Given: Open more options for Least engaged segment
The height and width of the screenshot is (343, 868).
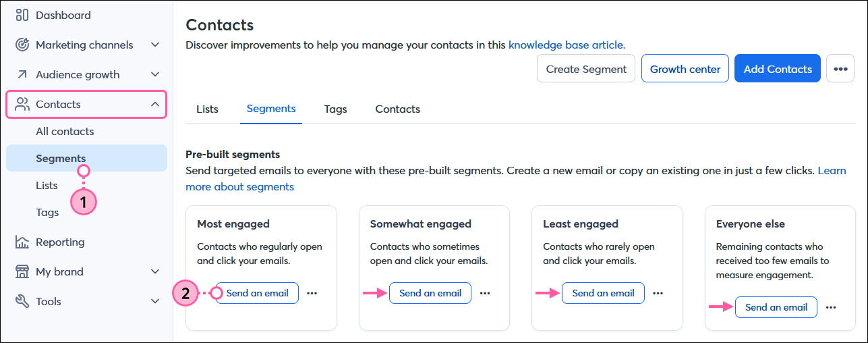Looking at the screenshot, I should pyautogui.click(x=658, y=293).
